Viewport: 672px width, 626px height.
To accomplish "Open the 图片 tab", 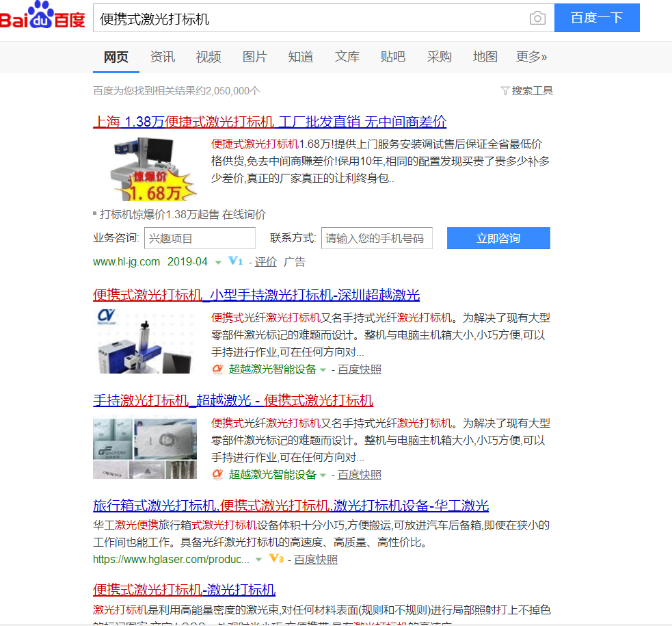I will pyautogui.click(x=254, y=57).
